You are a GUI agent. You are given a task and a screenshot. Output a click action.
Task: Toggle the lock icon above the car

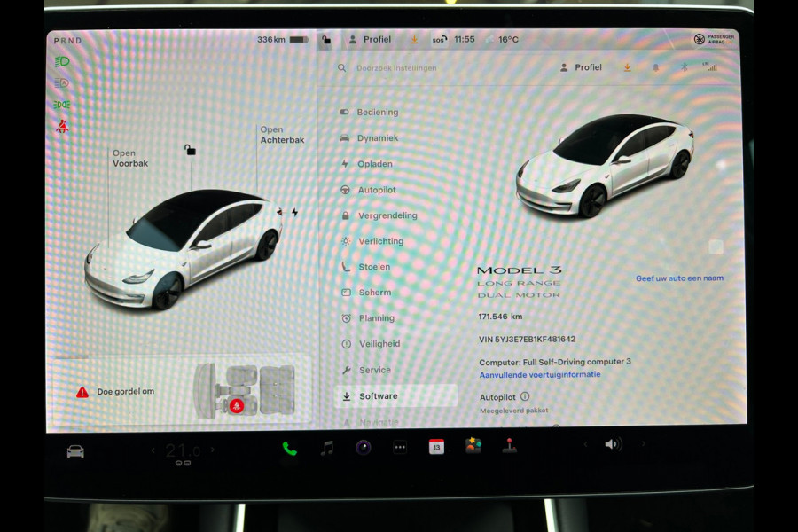pos(190,150)
